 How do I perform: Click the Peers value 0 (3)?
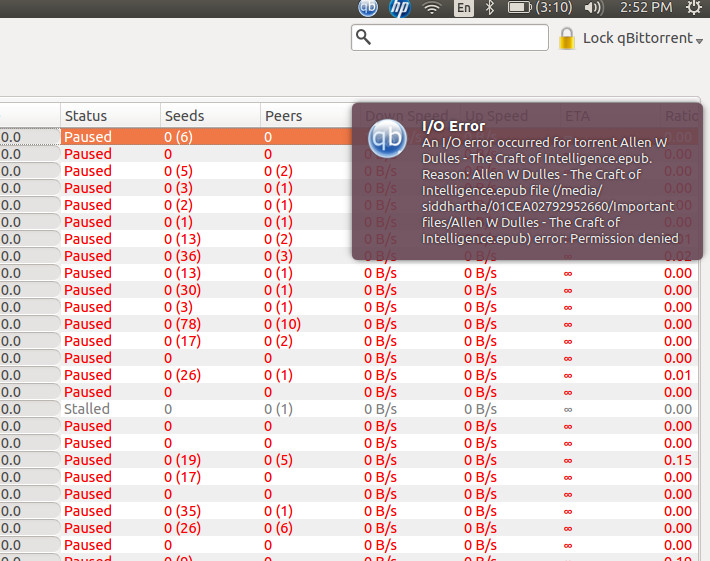[x=278, y=256]
